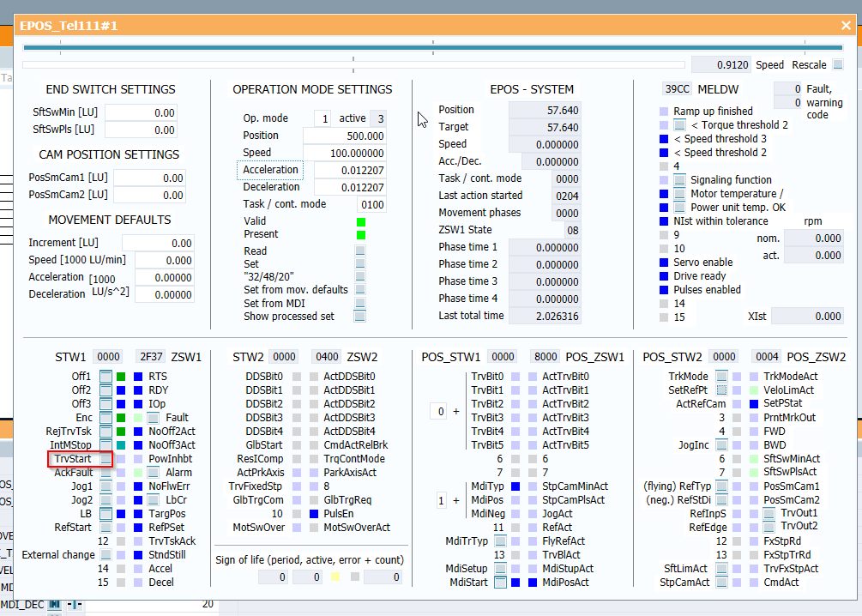Toggle the LB button in STW1
Image resolution: width=862 pixels, height=616 pixels.
pyautogui.click(x=105, y=514)
